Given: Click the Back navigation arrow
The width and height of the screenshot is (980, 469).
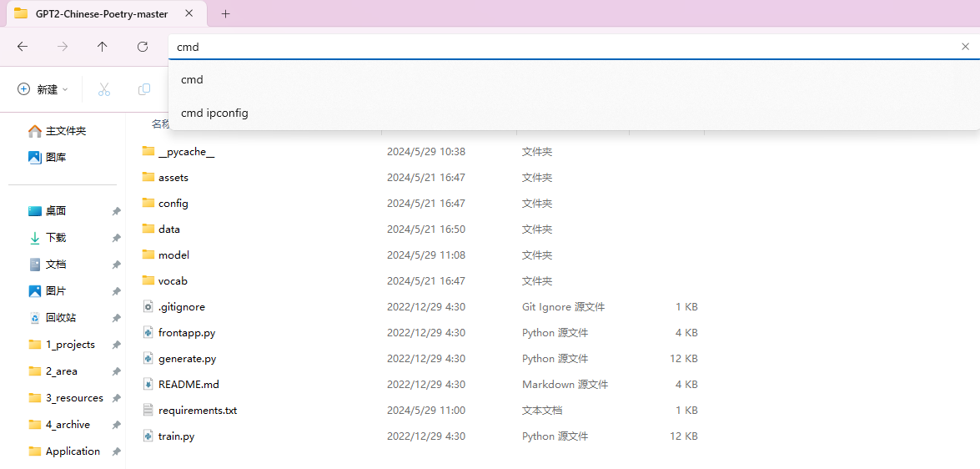Looking at the screenshot, I should click(x=23, y=47).
